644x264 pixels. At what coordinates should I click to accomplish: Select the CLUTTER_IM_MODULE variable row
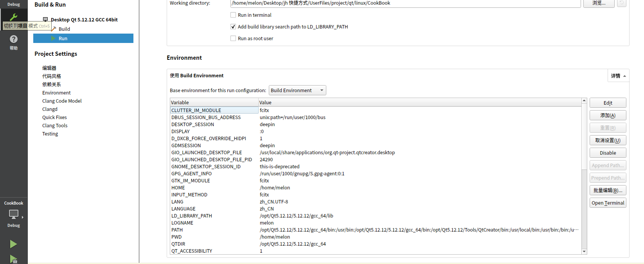(376, 110)
